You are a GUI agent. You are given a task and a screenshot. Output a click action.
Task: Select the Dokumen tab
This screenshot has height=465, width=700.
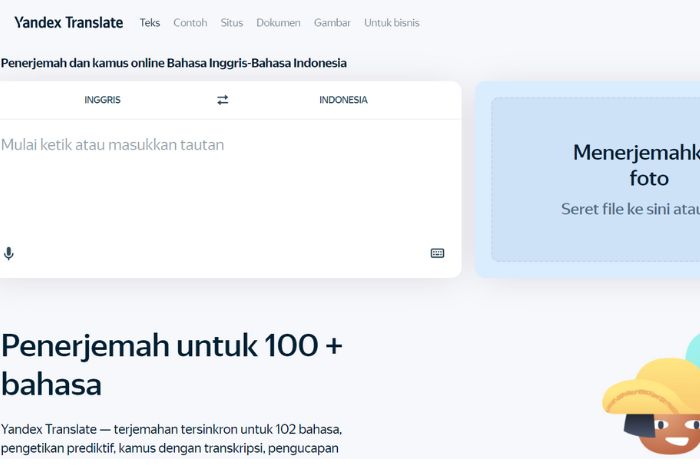pyautogui.click(x=278, y=23)
